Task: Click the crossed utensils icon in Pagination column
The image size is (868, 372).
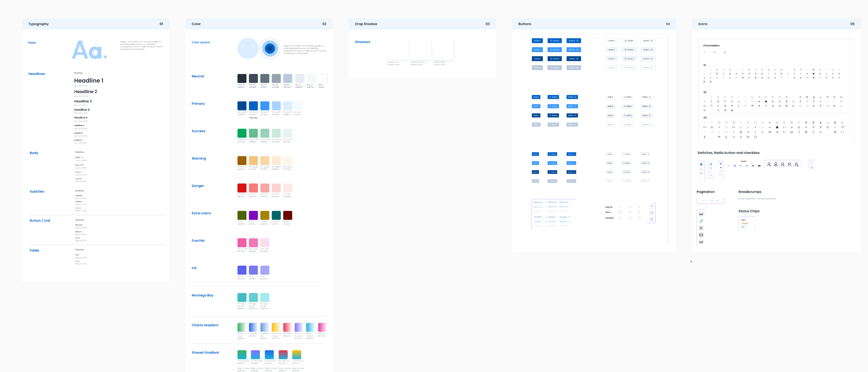Action: pos(701,228)
